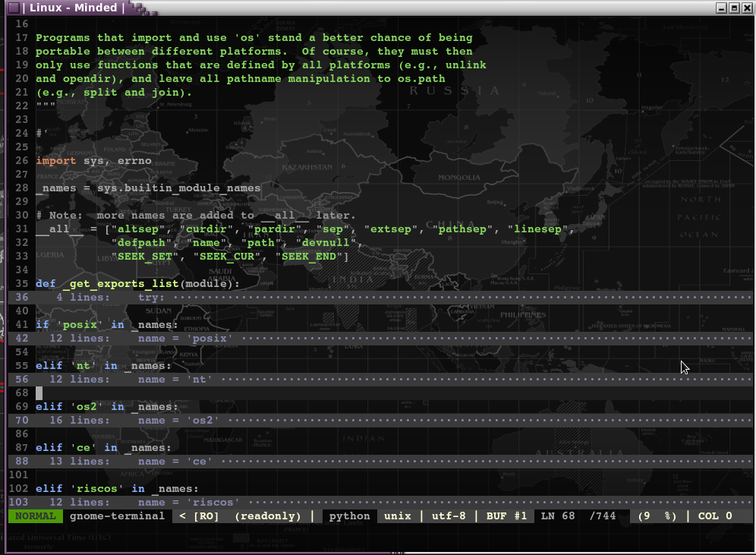This screenshot has height=555, width=756.
Task: Click the "devnull" string on line 32
Action: 326,242
